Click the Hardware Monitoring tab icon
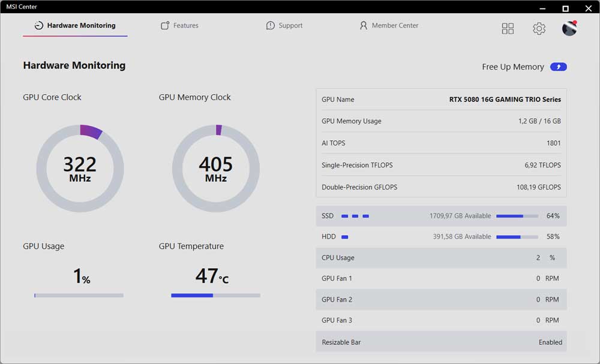The width and height of the screenshot is (600, 364). coord(38,26)
